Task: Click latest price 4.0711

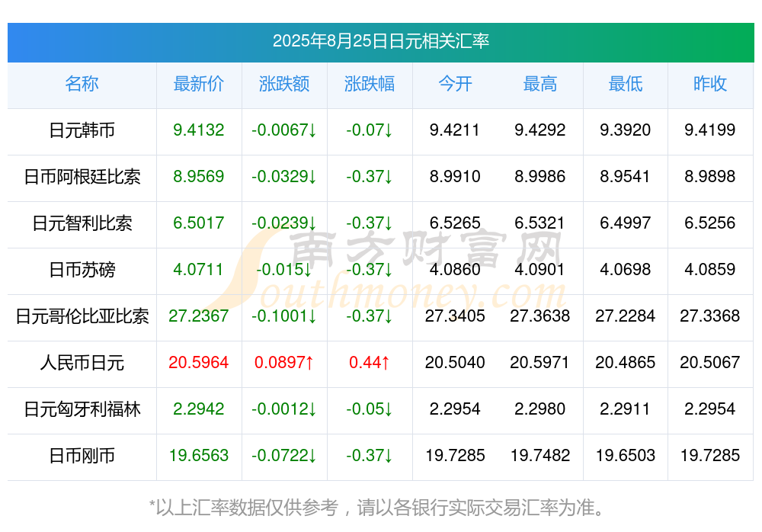Action: 198,269
